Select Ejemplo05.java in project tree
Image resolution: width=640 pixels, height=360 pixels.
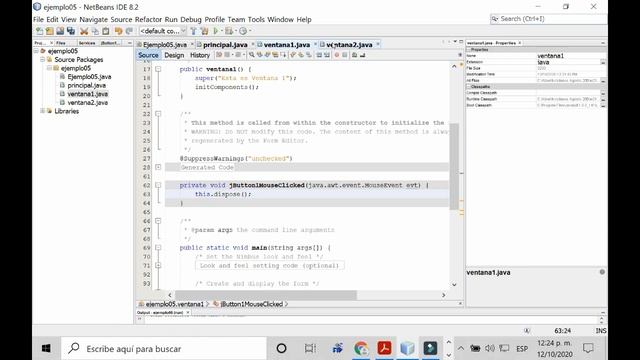[x=89, y=77]
